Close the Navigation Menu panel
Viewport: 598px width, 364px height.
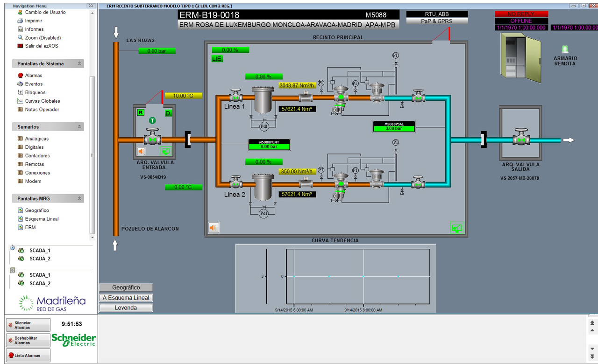click(91, 6)
